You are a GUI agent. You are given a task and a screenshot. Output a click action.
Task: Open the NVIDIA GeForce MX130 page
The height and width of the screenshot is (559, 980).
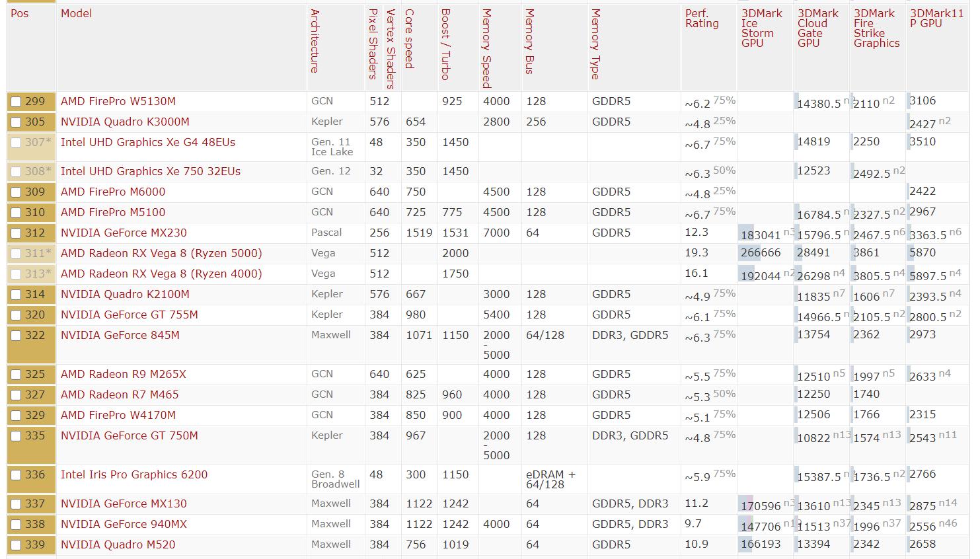(x=124, y=503)
